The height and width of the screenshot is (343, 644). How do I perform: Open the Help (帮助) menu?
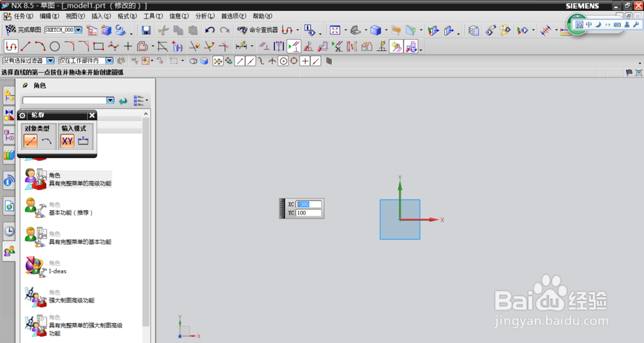(x=262, y=16)
